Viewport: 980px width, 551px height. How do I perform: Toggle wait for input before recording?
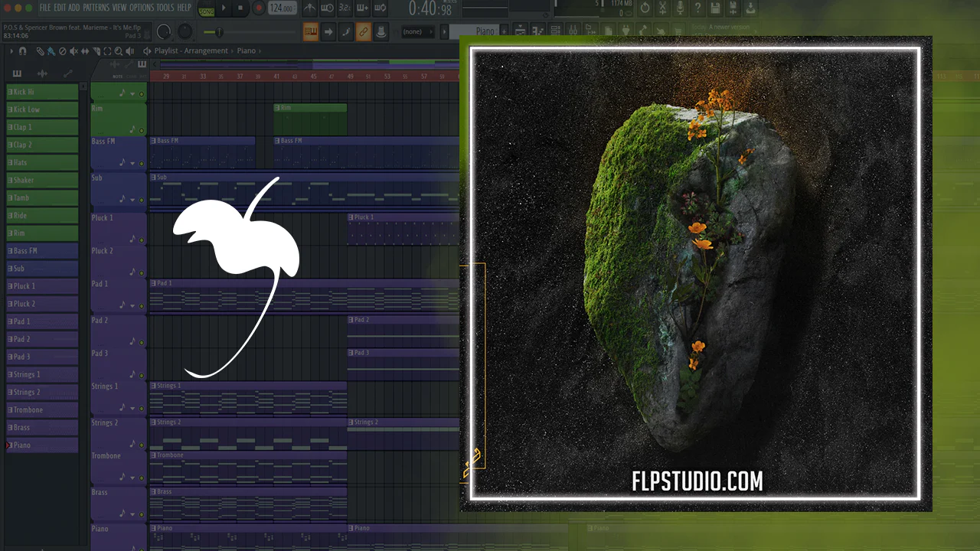coord(327,8)
